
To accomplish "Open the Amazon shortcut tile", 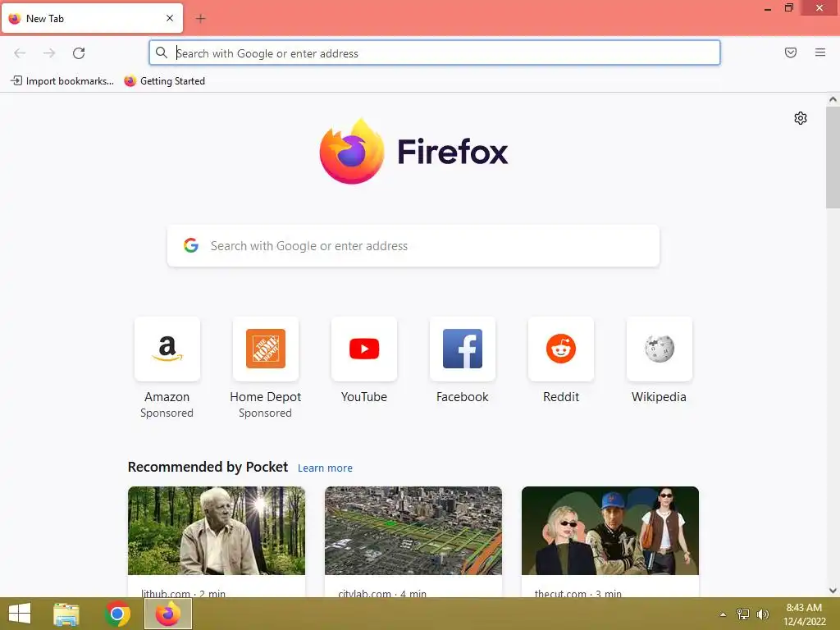I will point(167,349).
